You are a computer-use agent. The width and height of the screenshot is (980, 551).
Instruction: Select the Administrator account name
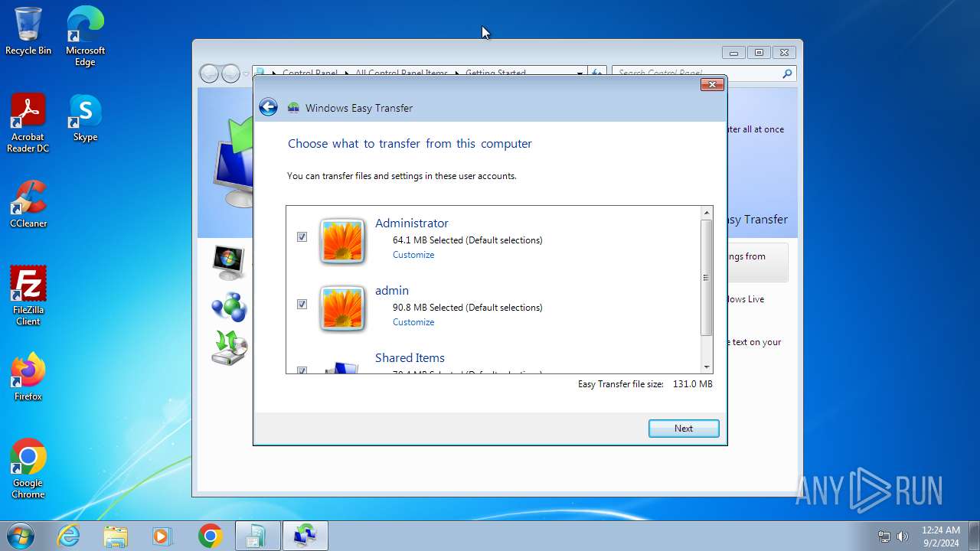tap(412, 223)
